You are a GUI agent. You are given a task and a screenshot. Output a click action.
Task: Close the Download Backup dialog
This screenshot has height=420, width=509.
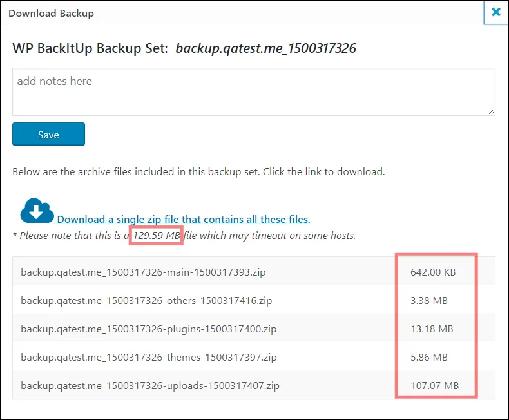click(x=495, y=12)
